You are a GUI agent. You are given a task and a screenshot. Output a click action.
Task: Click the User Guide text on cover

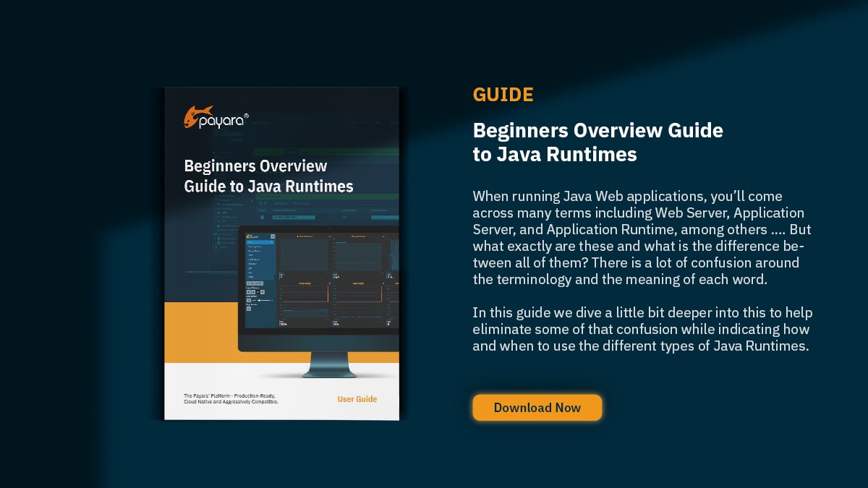[357, 399]
